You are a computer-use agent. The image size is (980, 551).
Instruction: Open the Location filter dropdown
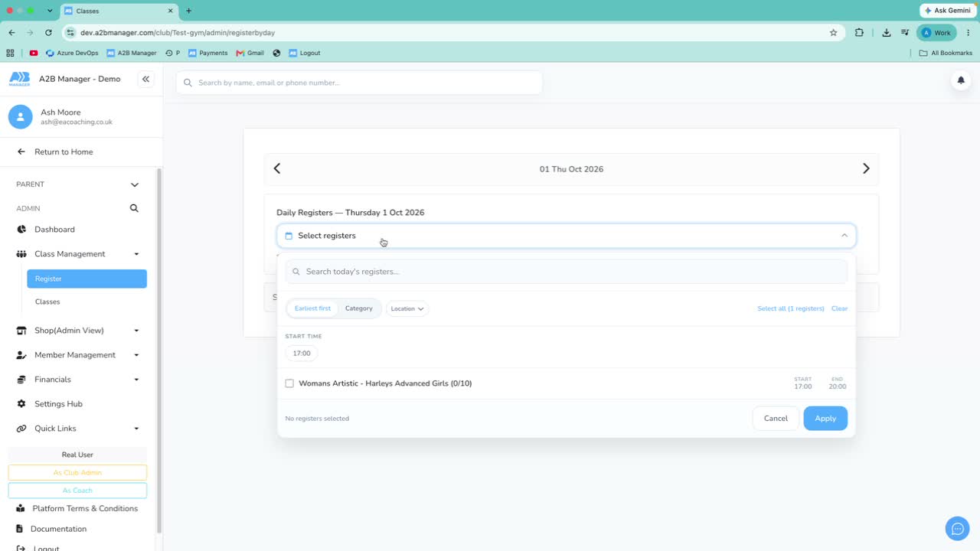[407, 308]
